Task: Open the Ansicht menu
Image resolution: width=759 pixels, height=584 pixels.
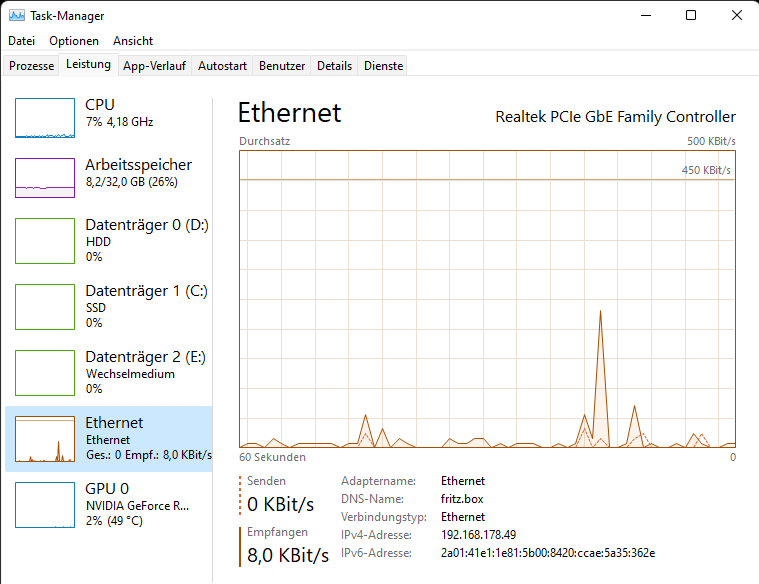Action: click(133, 41)
